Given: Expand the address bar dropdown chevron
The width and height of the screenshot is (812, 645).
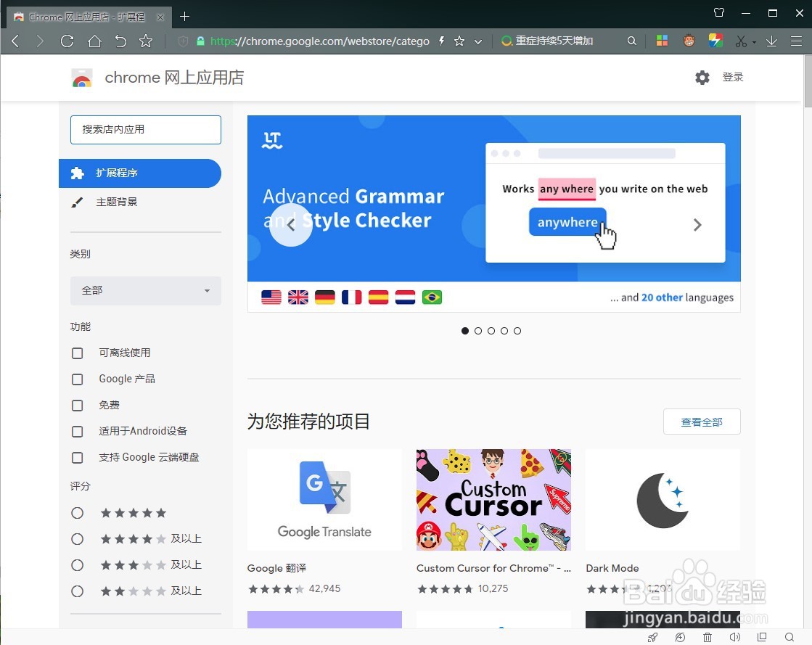Looking at the screenshot, I should (478, 41).
